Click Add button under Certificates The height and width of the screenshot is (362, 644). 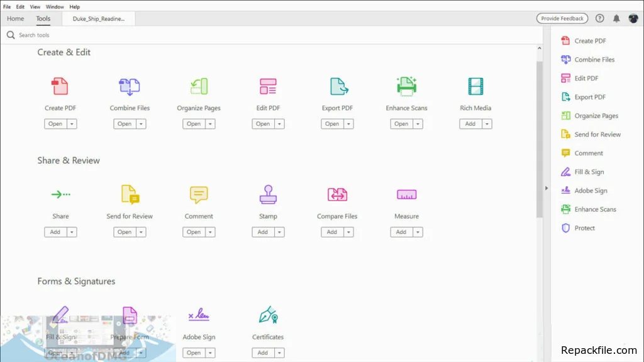tap(264, 353)
